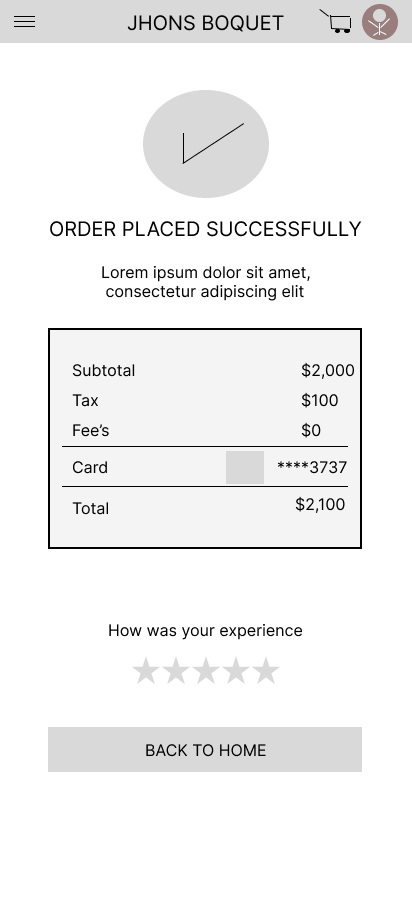
Task: Click the success checkmark circle
Action: [x=206, y=144]
